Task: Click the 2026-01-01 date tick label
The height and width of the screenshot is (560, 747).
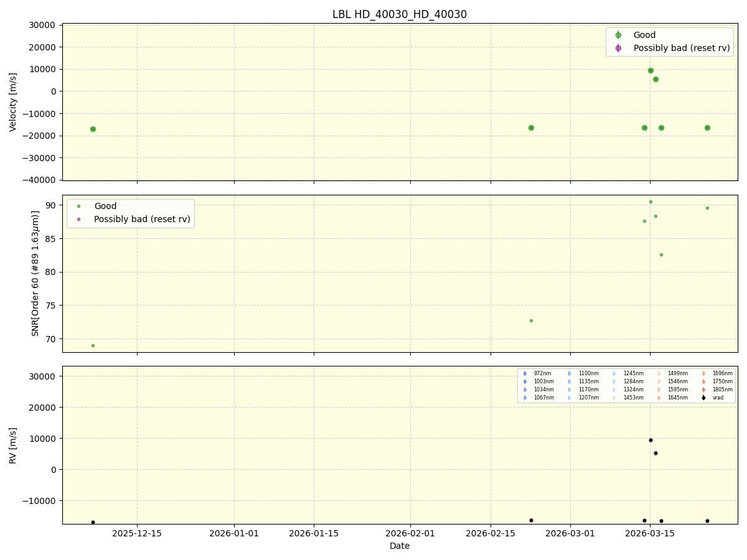Action: tap(234, 533)
